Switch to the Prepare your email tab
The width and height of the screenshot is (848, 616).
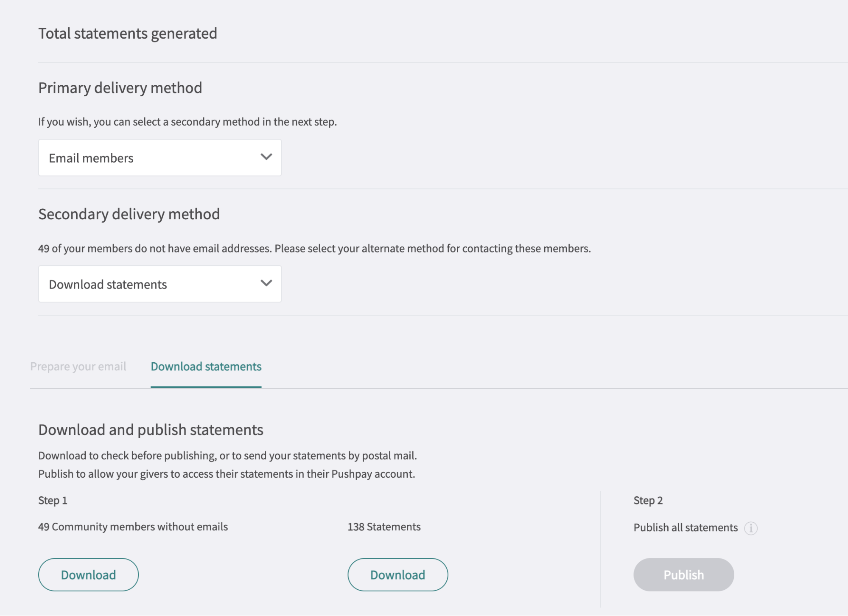pyautogui.click(x=78, y=366)
